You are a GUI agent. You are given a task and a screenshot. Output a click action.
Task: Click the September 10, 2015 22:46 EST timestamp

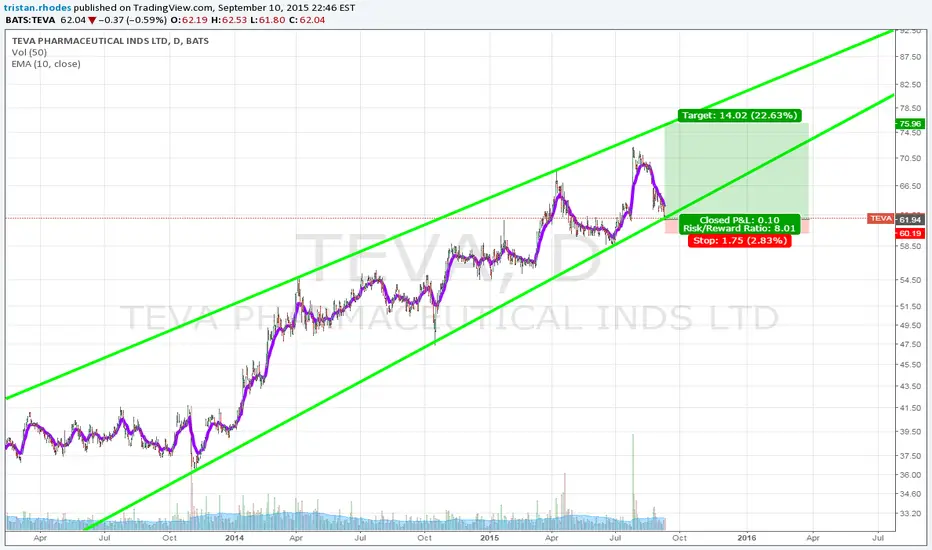coord(286,8)
